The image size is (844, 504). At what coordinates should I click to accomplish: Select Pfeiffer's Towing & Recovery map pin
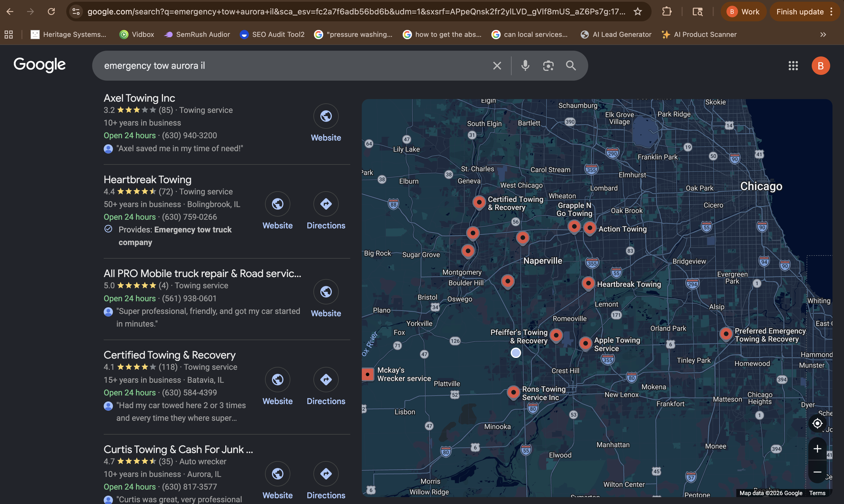click(x=556, y=336)
